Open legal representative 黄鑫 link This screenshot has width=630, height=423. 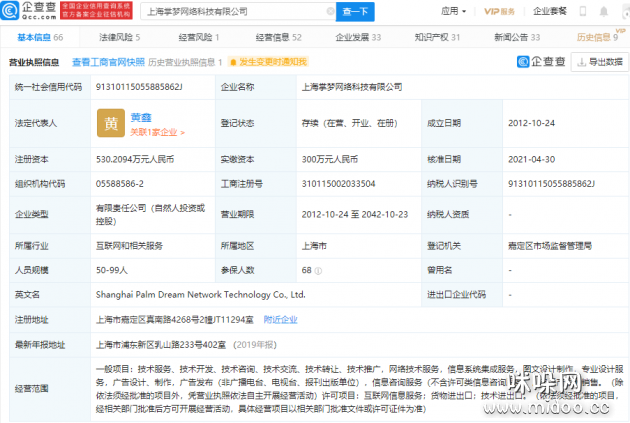[x=141, y=117]
